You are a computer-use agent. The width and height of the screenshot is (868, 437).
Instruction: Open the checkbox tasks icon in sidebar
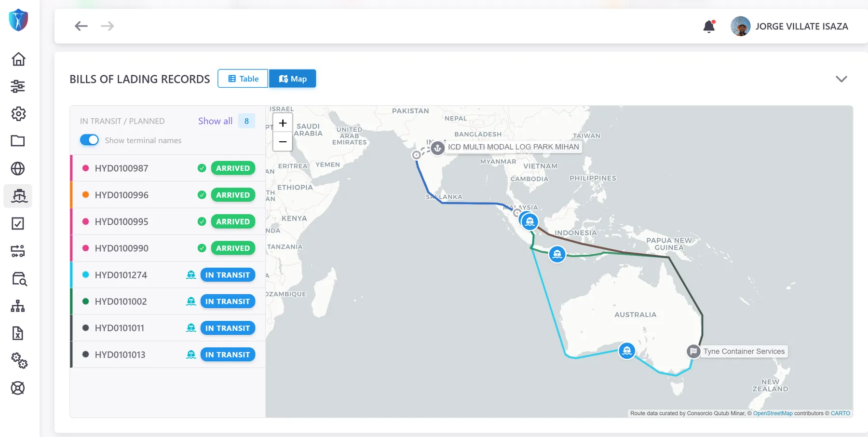tap(18, 223)
